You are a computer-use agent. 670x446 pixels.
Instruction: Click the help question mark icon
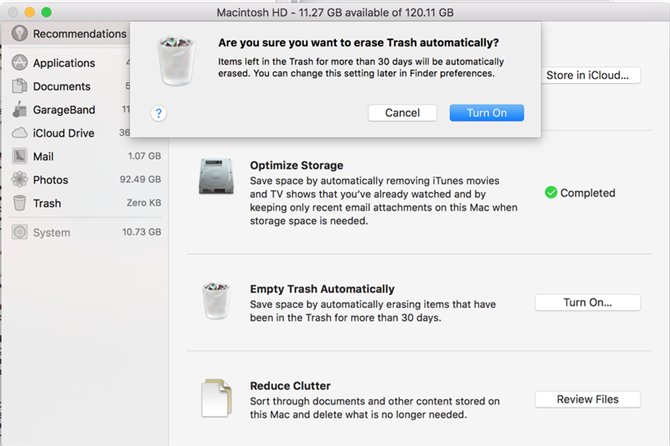159,113
